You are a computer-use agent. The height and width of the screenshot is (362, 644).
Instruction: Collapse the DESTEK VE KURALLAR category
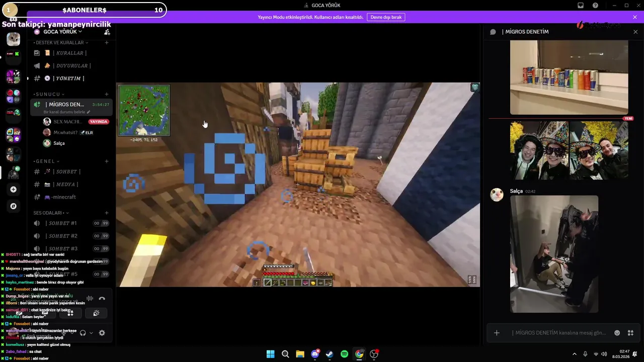pos(60,43)
